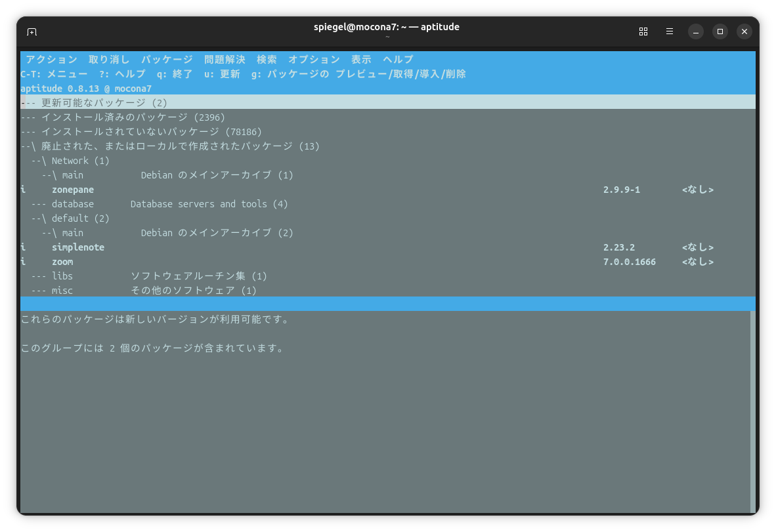Close the aptitude terminal window
Viewport: 776px width, 532px height.
(744, 31)
